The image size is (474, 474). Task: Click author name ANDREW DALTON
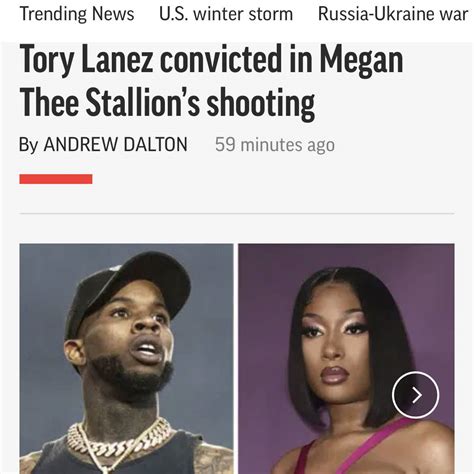click(x=115, y=144)
